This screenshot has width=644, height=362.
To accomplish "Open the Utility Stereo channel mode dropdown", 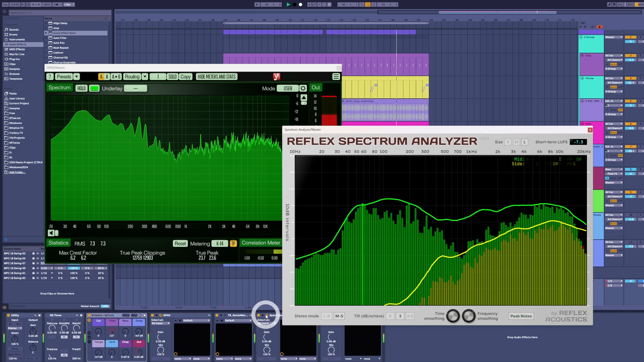I will tap(15, 328).
